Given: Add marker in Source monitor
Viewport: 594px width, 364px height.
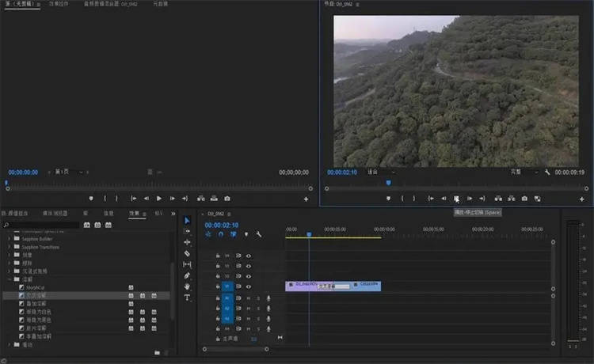Looking at the screenshot, I should [91, 199].
